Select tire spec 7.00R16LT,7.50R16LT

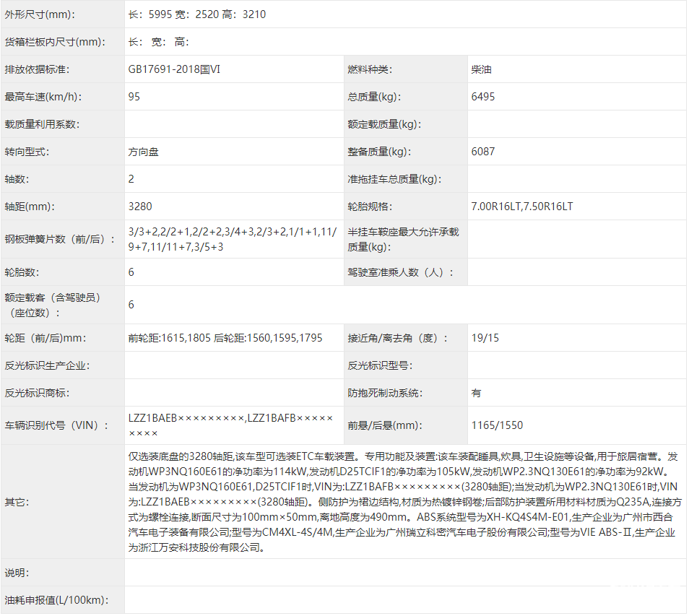pos(522,207)
